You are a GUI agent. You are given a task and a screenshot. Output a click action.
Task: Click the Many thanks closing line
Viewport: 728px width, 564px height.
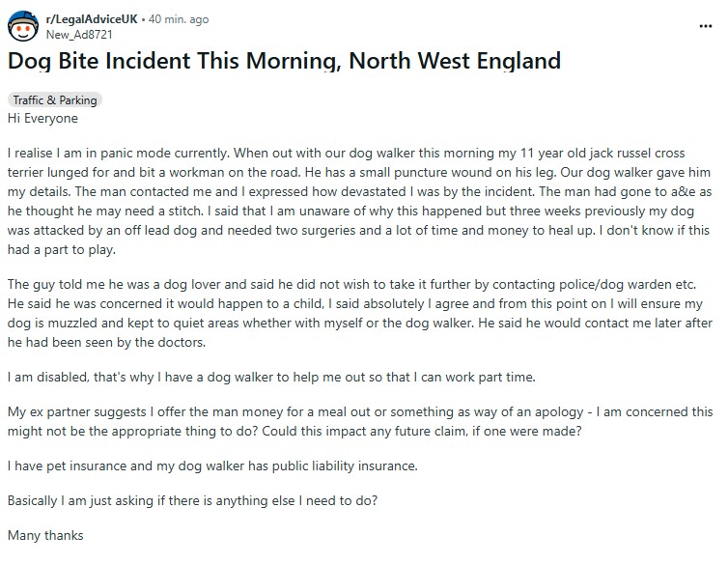click(x=45, y=535)
